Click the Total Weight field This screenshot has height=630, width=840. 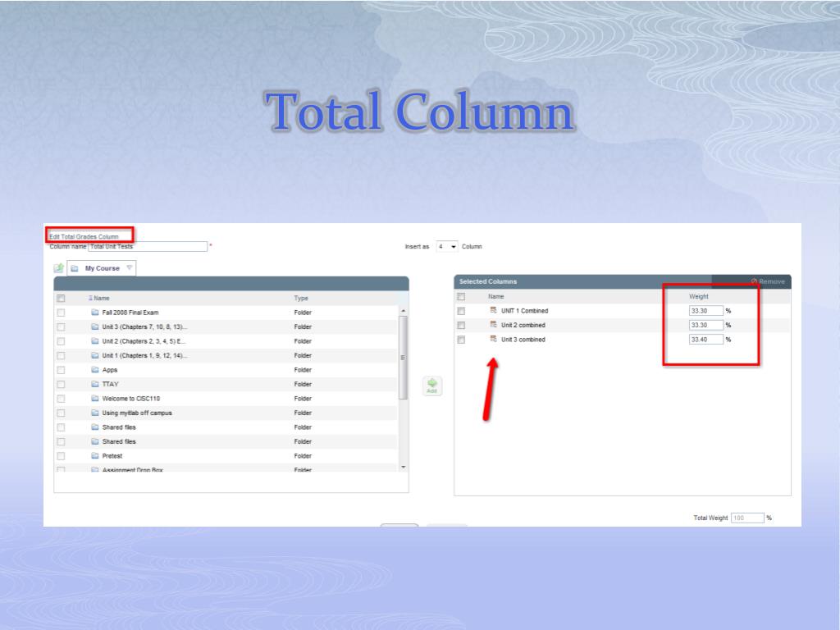point(747,518)
